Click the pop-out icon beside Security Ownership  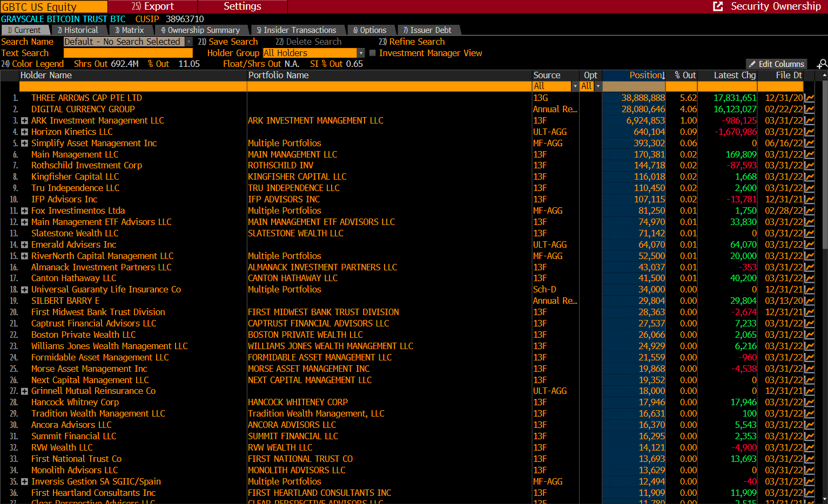click(x=718, y=6)
